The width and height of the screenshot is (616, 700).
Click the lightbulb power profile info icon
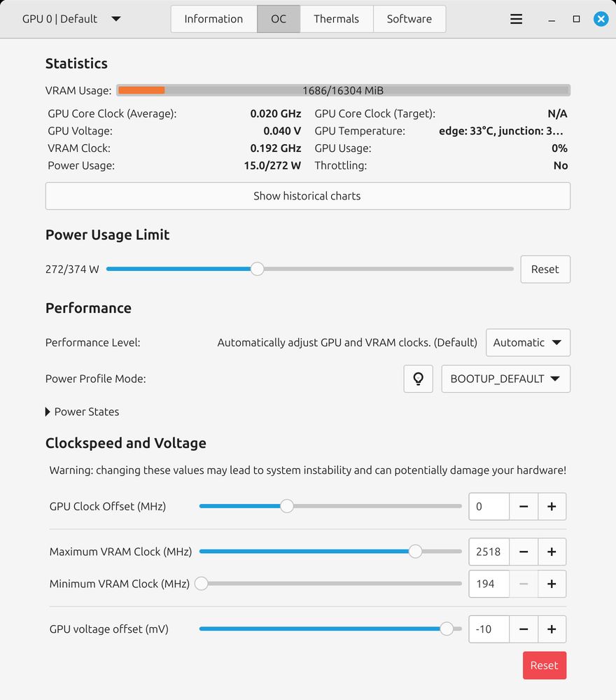(x=418, y=379)
